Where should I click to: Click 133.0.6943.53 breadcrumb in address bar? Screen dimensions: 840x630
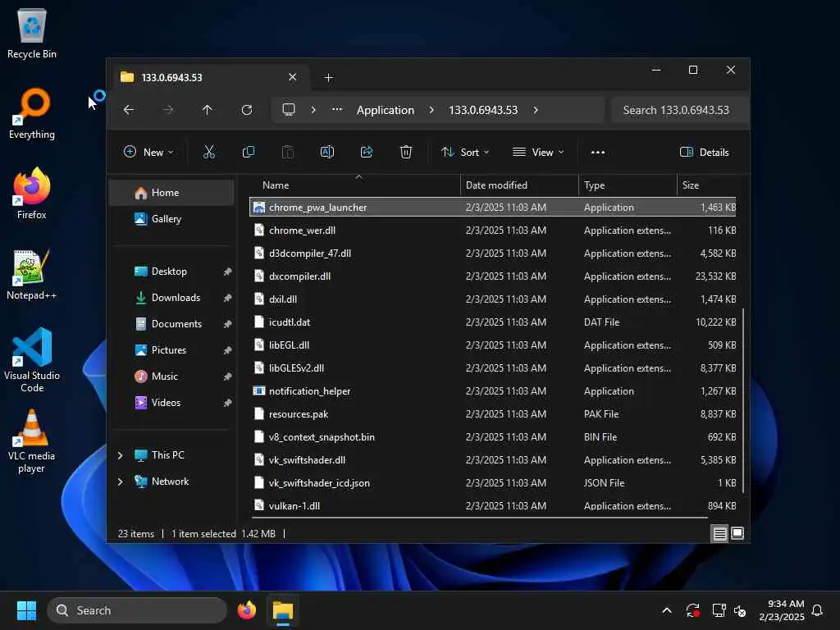[482, 110]
